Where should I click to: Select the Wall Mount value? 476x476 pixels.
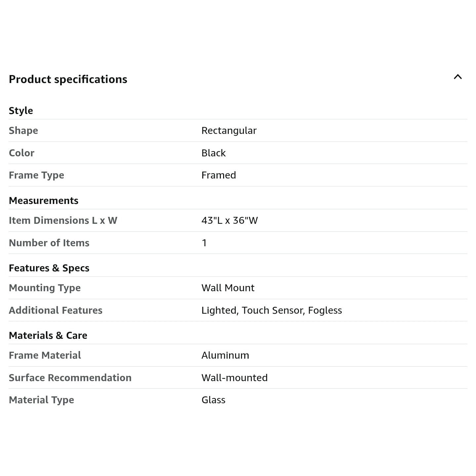pos(228,288)
